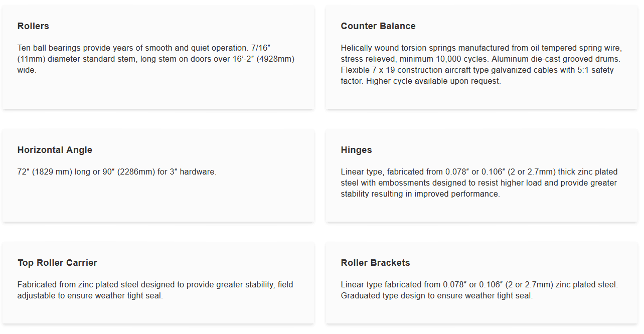The image size is (644, 334).
Task: Click the Horizontal Angle title
Action: [x=55, y=150]
